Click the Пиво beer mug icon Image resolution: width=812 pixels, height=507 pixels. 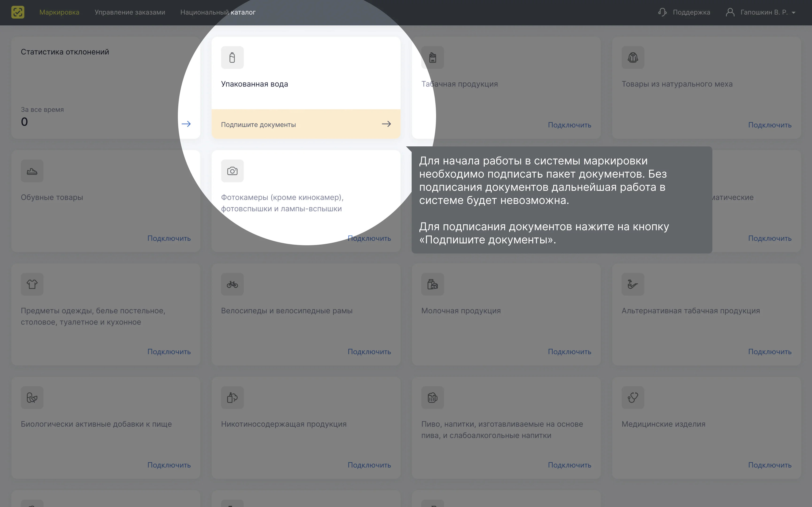pos(433,398)
